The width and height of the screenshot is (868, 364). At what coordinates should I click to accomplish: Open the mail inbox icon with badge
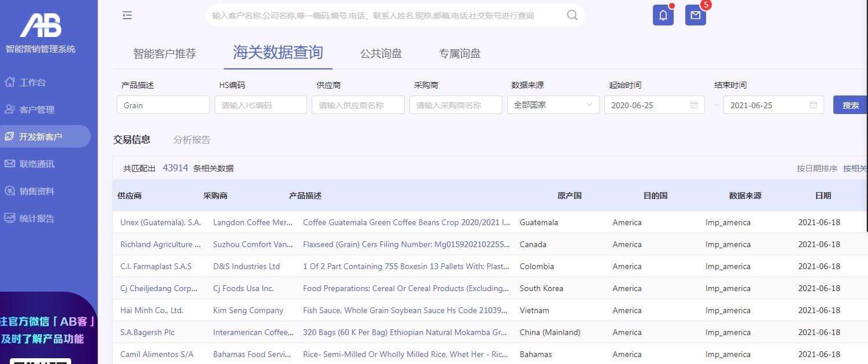point(696,16)
